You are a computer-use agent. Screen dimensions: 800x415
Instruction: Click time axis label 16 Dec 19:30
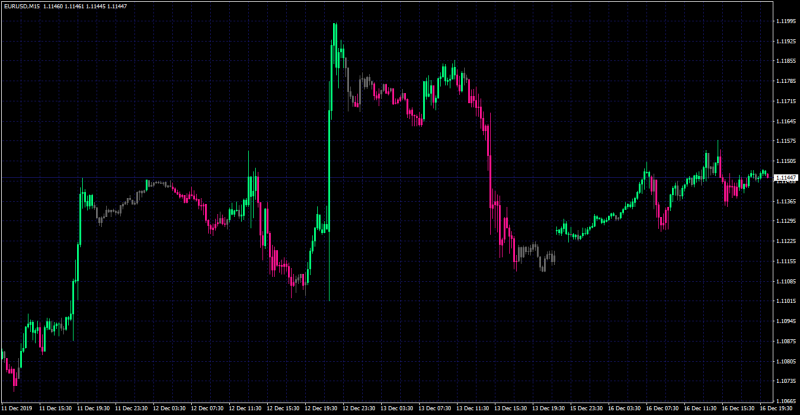777,408
